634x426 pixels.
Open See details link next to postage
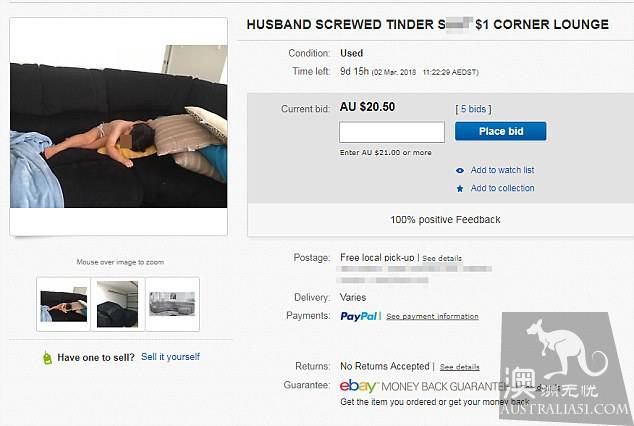click(x=442, y=258)
